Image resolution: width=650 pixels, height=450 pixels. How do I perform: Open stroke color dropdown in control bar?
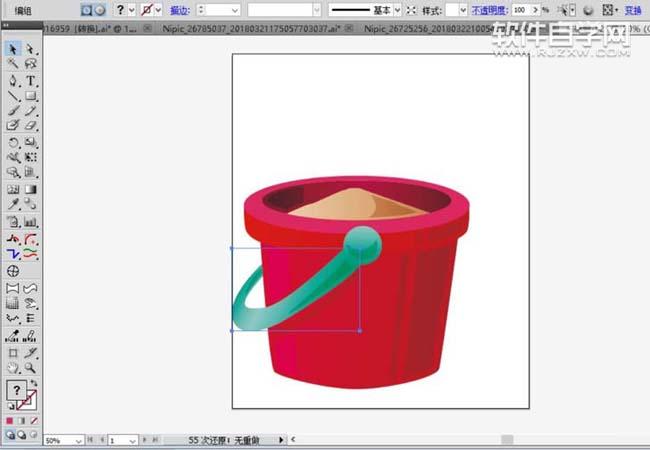click(x=158, y=10)
